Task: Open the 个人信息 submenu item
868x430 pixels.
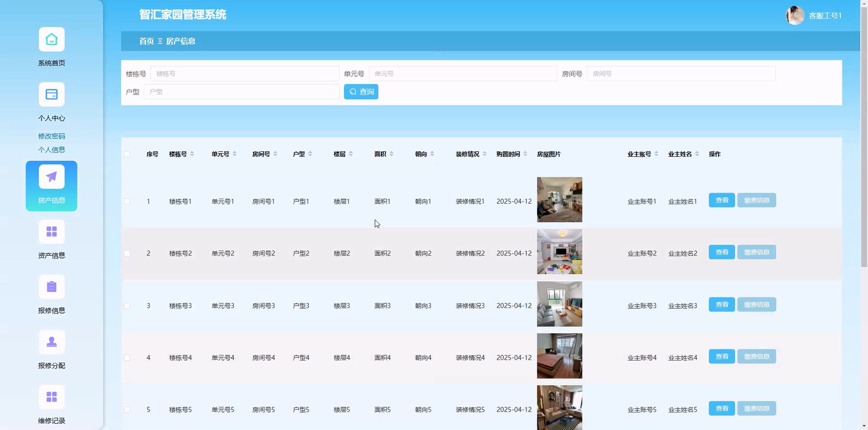Action: [x=51, y=150]
